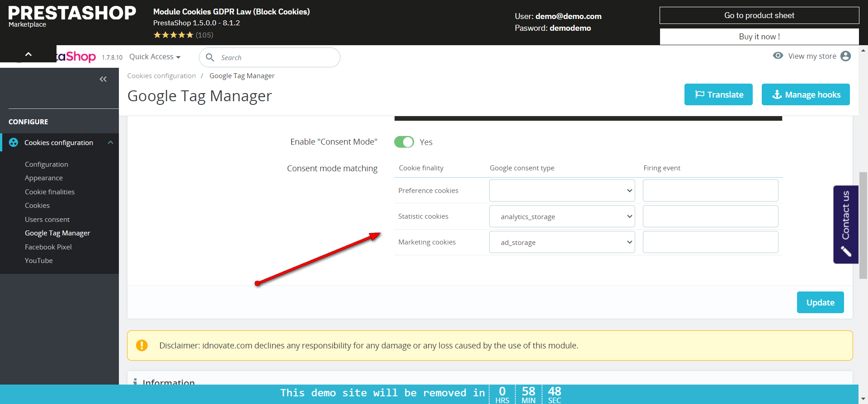Open Facebook Pixel in the sidebar
868x404 pixels.
[x=48, y=247]
